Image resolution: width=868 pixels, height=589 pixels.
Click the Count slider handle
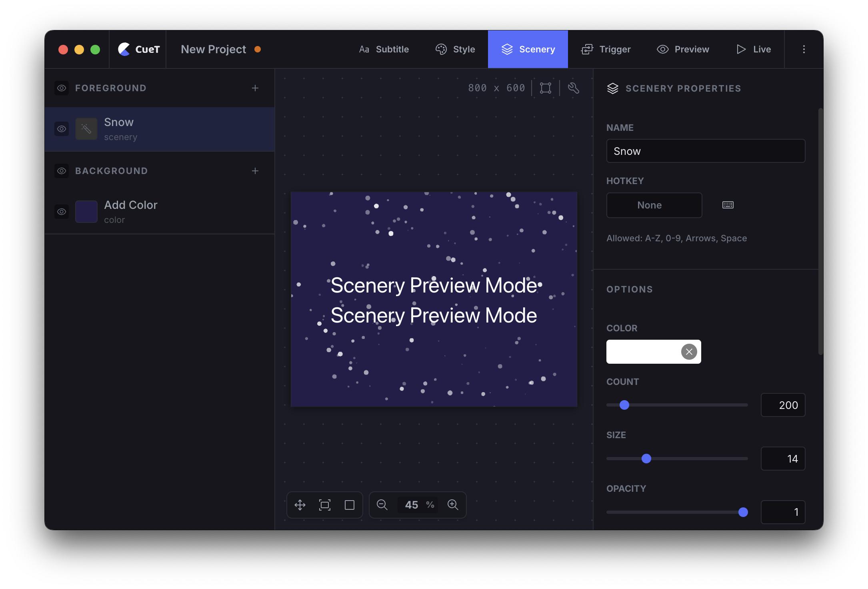coord(624,405)
